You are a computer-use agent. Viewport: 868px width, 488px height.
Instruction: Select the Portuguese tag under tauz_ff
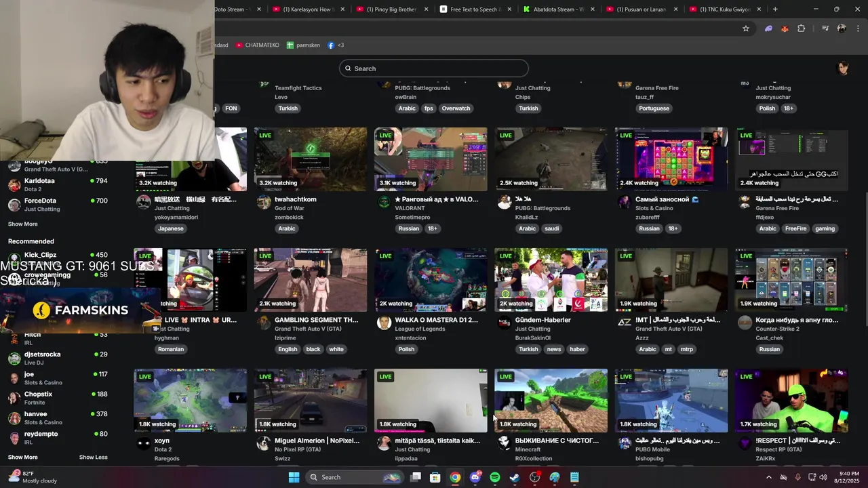(654, 108)
